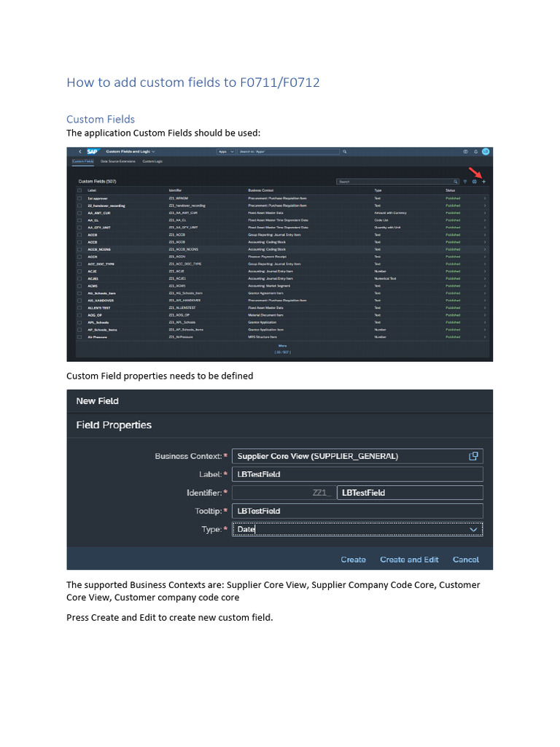The height and width of the screenshot is (747, 560).
Task: Click the Type column header
Action: (378, 190)
